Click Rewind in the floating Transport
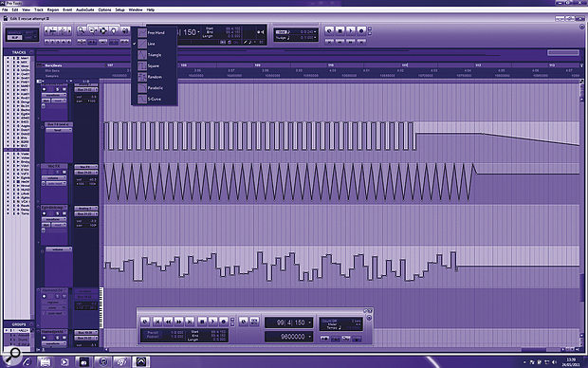This screenshot has width=588, height=368. pyautogui.click(x=169, y=322)
